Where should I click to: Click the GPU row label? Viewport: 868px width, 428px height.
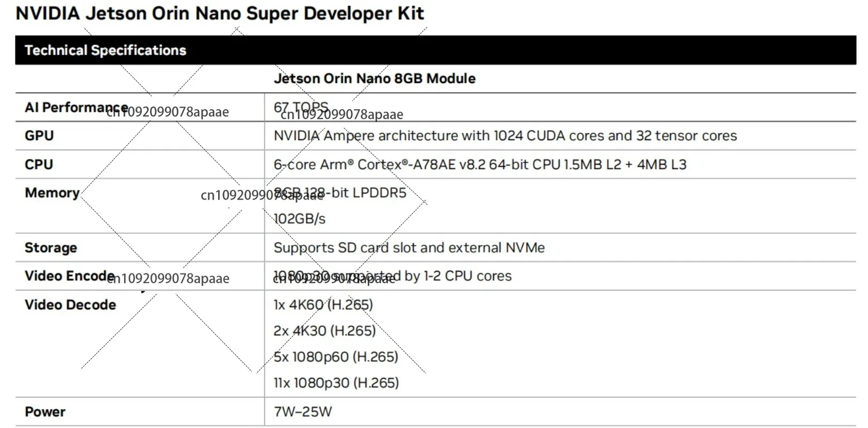tap(39, 136)
